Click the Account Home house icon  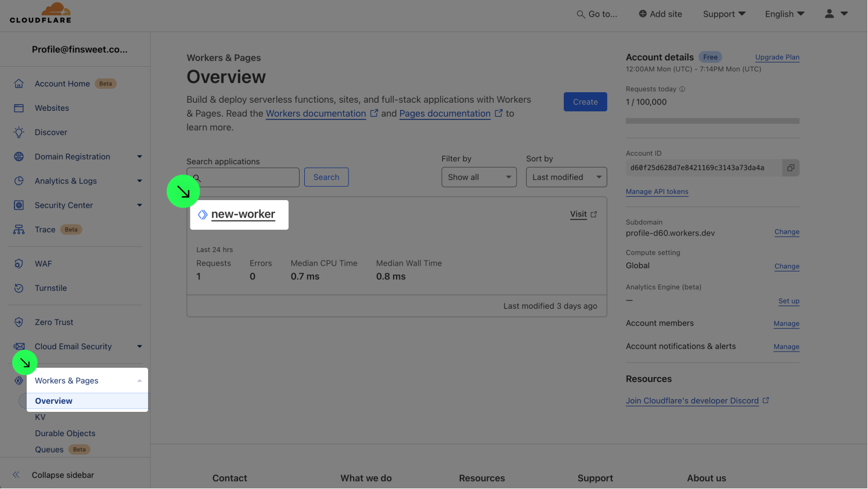tap(19, 84)
